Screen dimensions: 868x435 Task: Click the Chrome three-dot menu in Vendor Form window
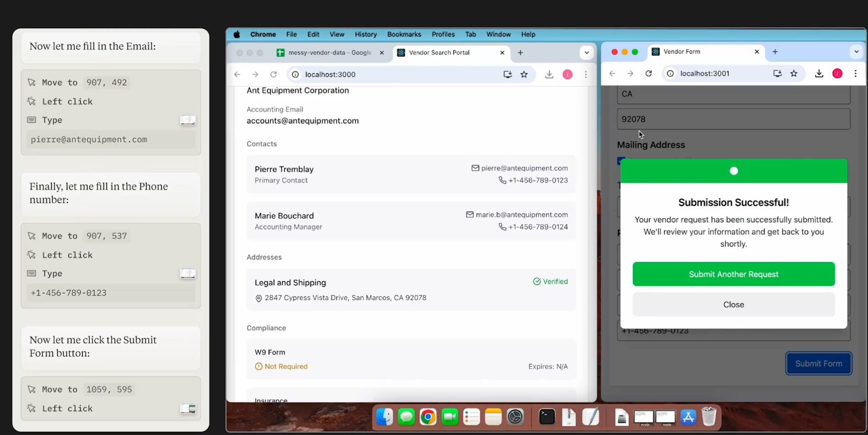coord(855,73)
